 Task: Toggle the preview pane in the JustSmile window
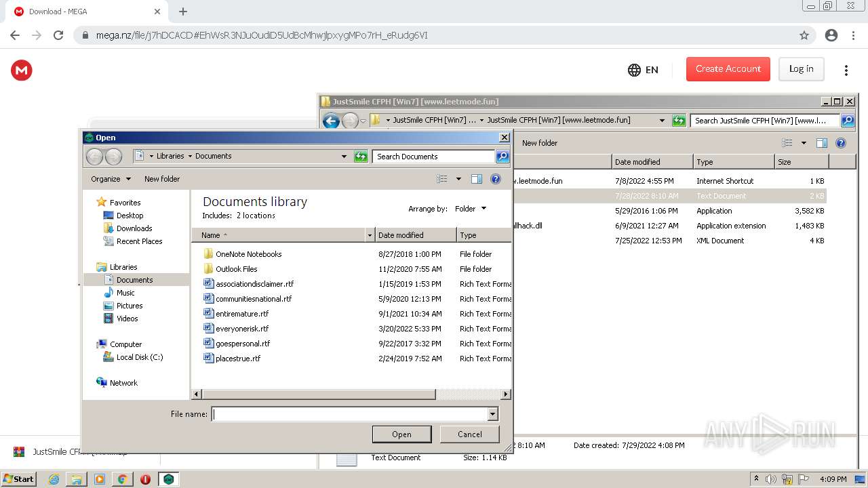[x=822, y=143]
